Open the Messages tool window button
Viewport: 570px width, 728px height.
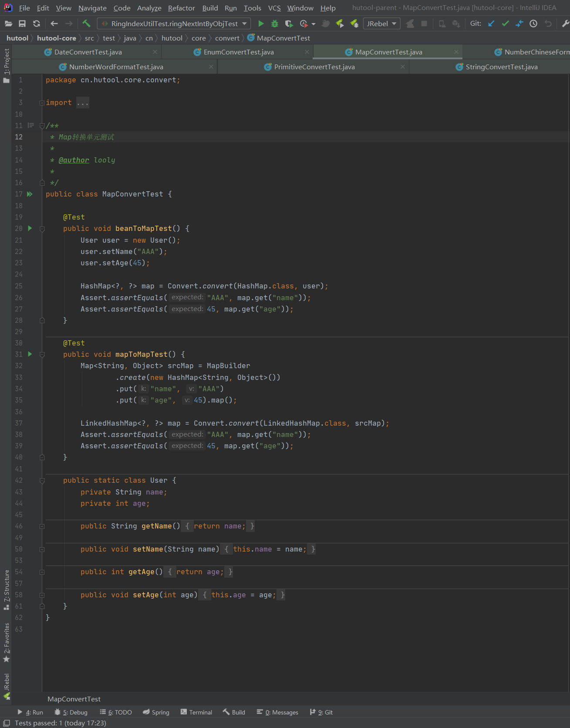click(277, 712)
